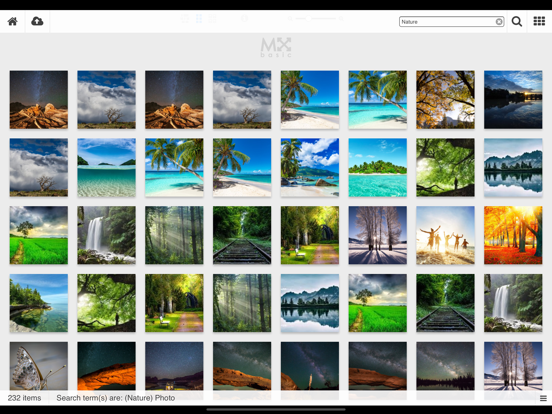552x414 pixels.
Task: Open the people jumping on beach photo
Action: pyautogui.click(x=445, y=235)
